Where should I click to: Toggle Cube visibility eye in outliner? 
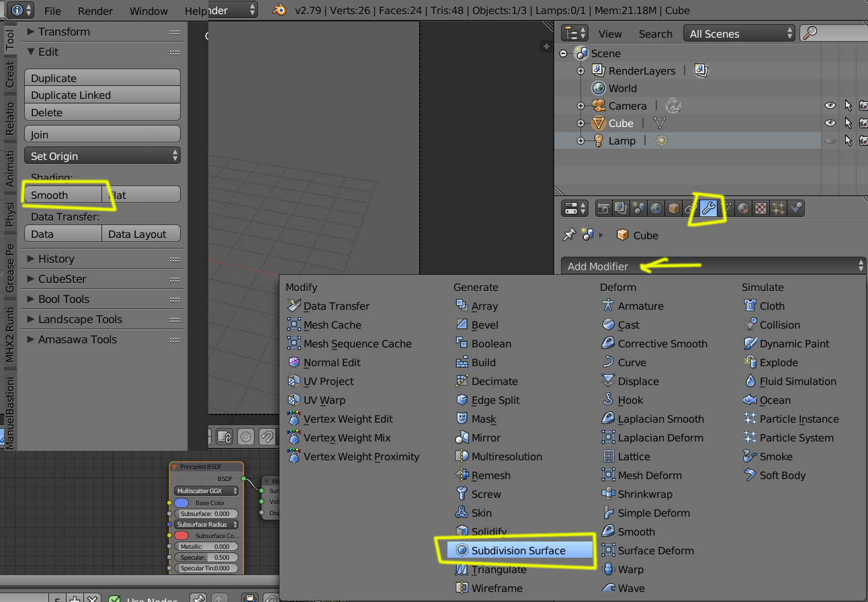[x=830, y=123]
